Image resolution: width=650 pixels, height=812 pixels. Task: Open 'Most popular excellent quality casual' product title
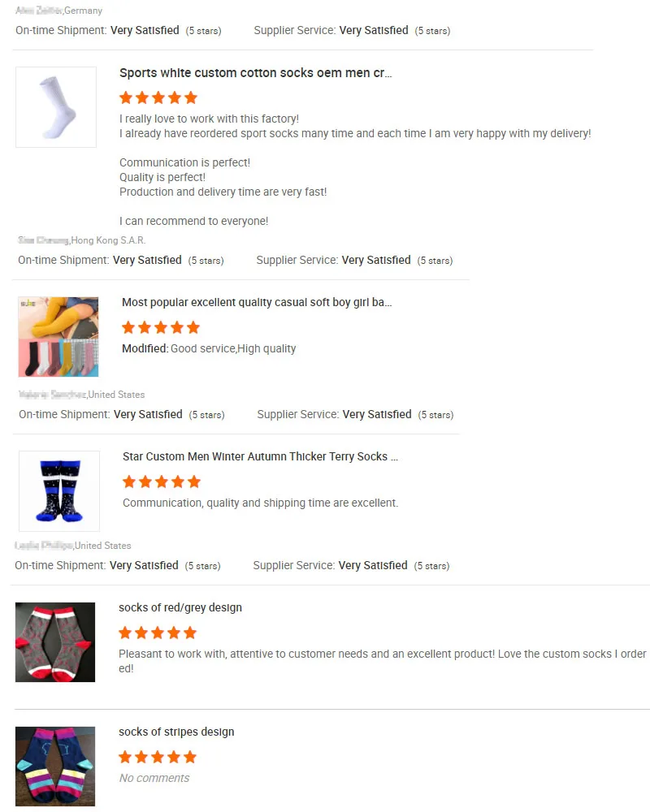pos(257,302)
